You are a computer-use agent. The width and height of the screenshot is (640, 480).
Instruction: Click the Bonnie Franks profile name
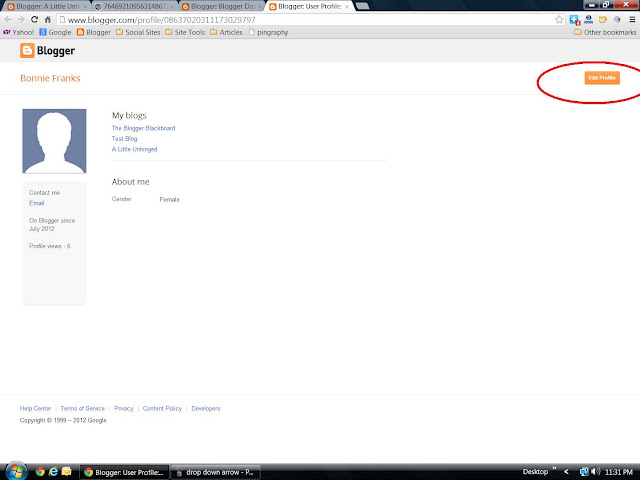tap(50, 78)
